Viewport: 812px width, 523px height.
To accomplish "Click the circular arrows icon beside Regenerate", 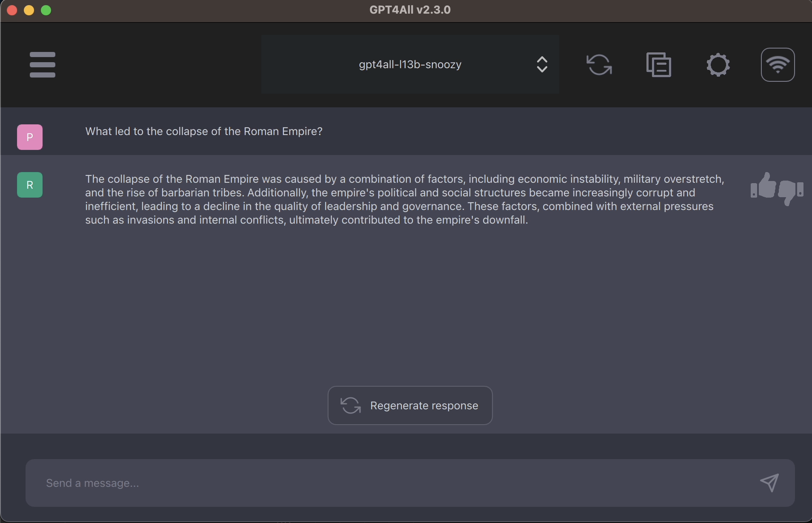I will (x=351, y=405).
